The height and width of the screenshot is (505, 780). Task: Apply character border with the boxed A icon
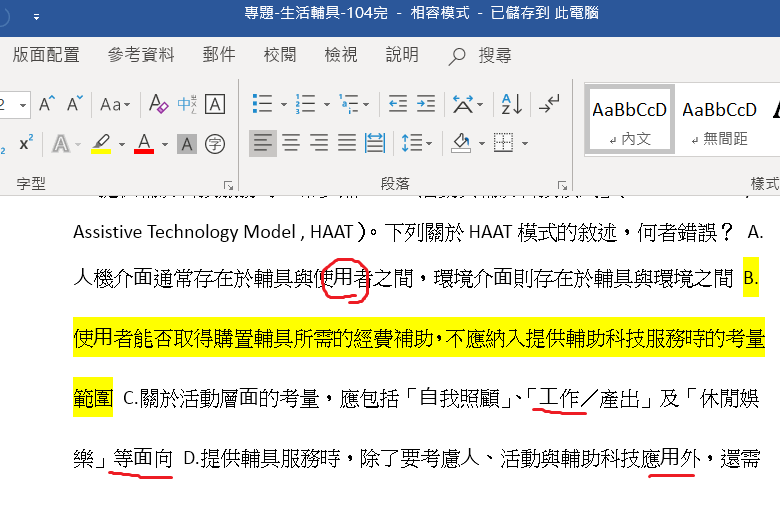(215, 104)
